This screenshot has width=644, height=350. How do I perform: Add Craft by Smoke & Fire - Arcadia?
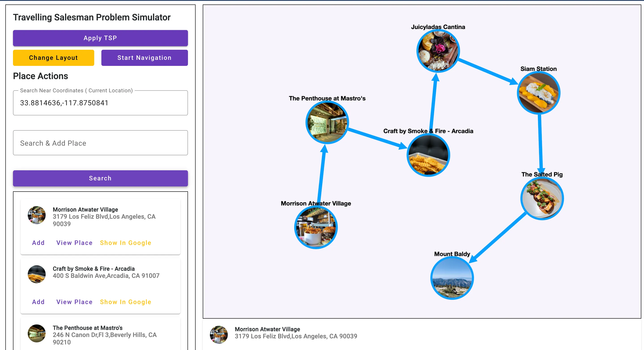click(x=38, y=302)
